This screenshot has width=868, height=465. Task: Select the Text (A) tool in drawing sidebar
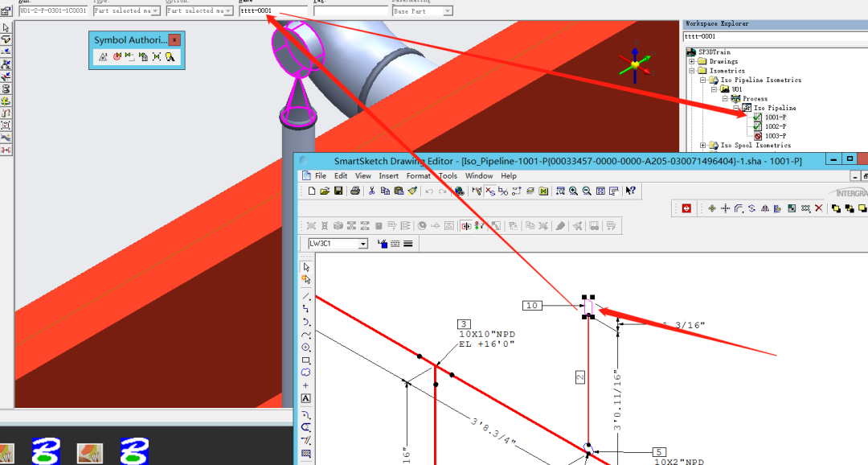306,398
